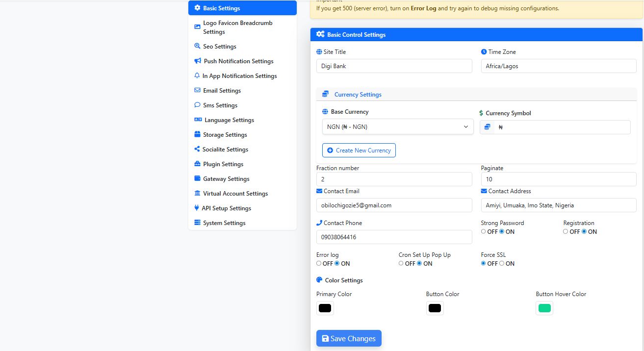
Task: Click the Site Title input field
Action: 394,66
